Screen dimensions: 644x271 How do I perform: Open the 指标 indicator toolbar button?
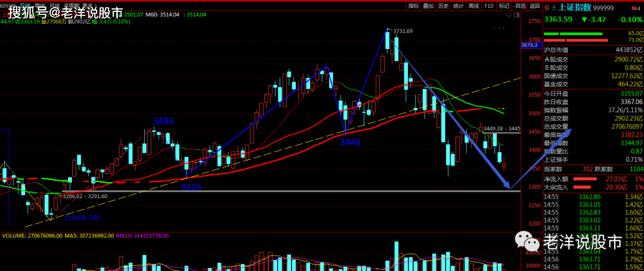[x=414, y=5]
